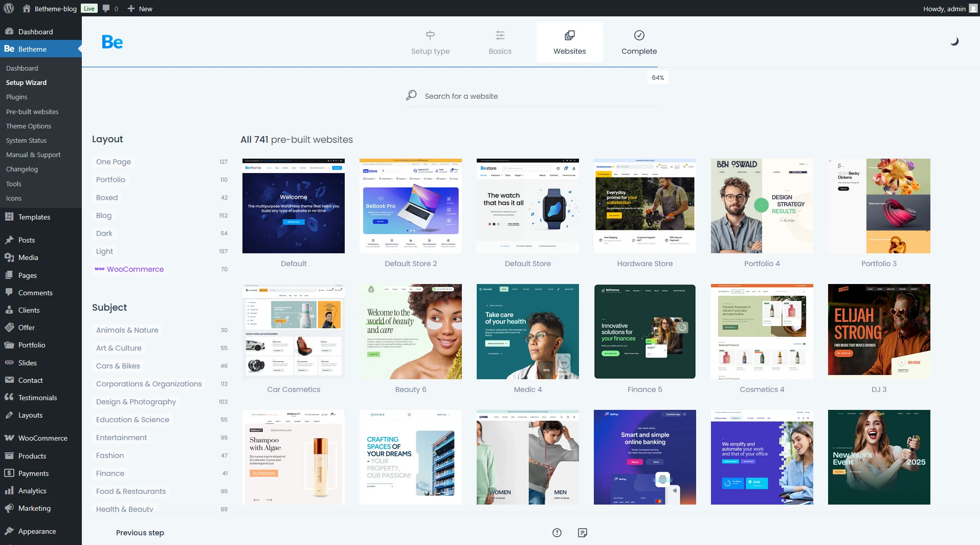Open the Complete checkmark step
Image resolution: width=980 pixels, height=545 pixels.
point(639,42)
